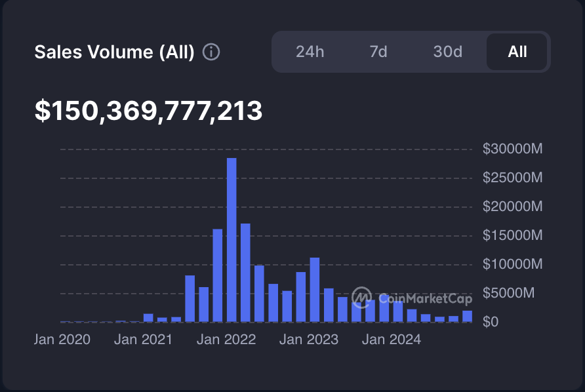Switch to the 24h time range
This screenshot has height=392, width=585.
pos(310,52)
